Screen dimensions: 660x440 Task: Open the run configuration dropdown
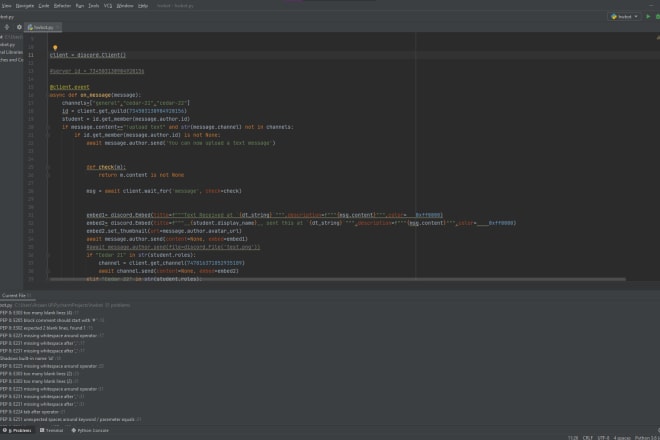625,16
